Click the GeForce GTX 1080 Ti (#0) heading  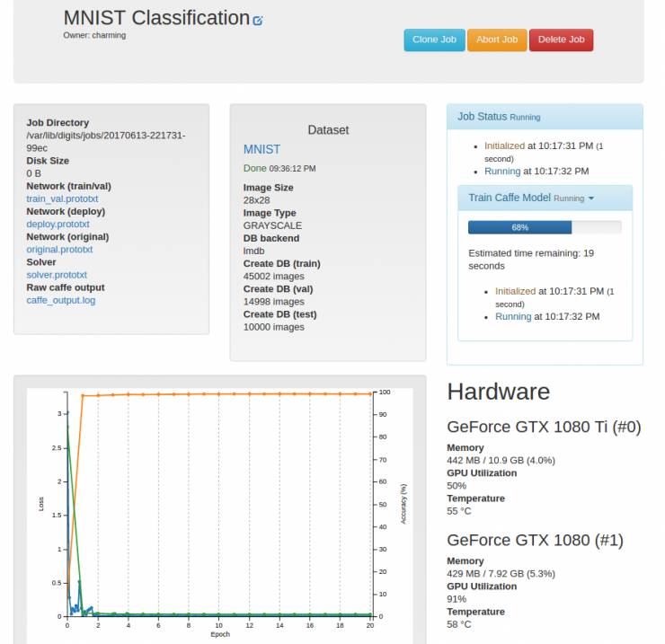(544, 427)
